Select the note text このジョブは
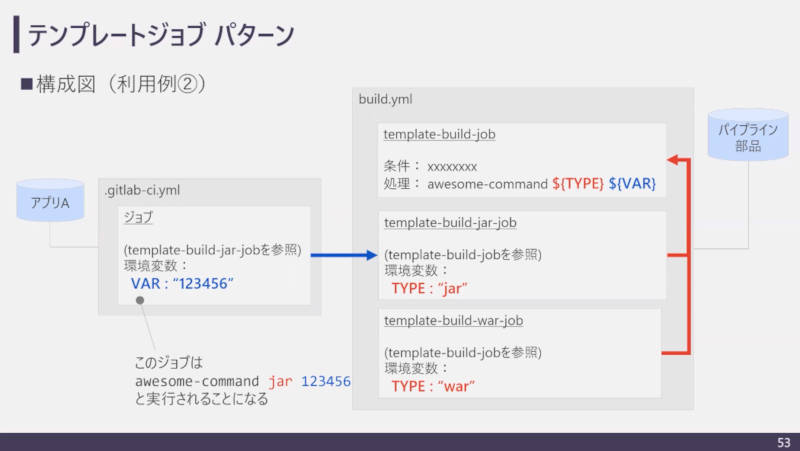The image size is (800, 451). [x=169, y=363]
